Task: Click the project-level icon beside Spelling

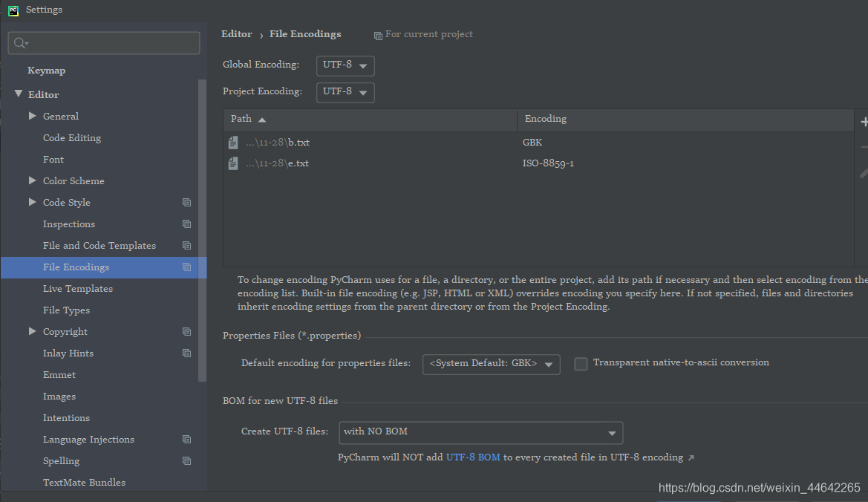Action: [x=186, y=461]
